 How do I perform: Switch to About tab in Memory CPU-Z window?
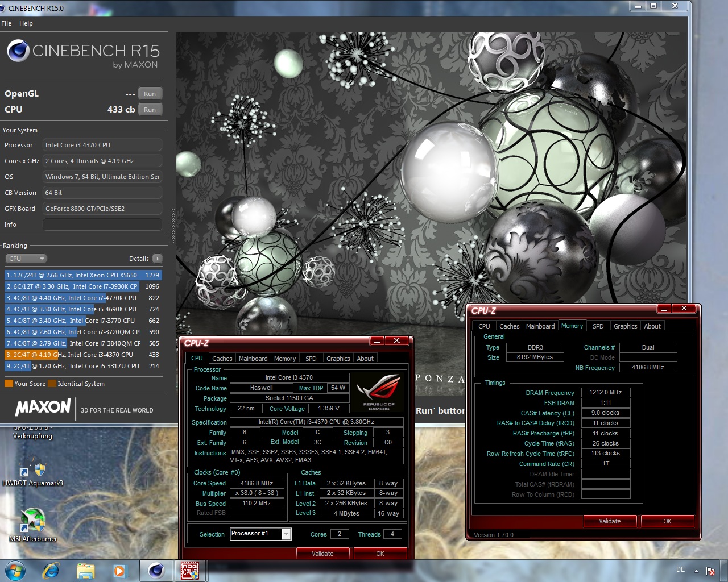coord(652,326)
